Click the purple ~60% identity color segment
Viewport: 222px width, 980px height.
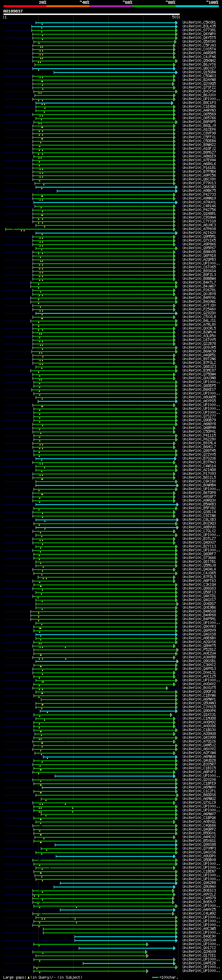[x=111, y=6]
